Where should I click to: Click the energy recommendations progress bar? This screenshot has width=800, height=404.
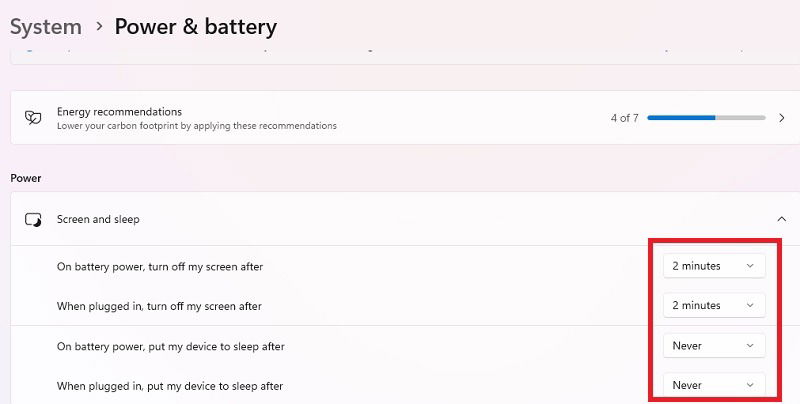(x=707, y=118)
